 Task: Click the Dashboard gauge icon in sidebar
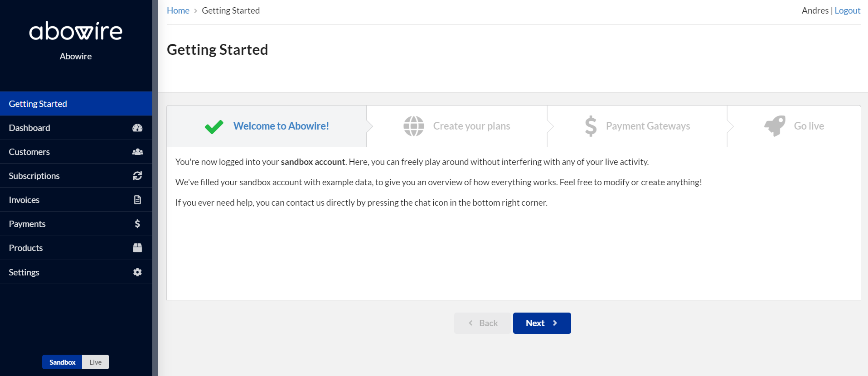pyautogui.click(x=137, y=128)
